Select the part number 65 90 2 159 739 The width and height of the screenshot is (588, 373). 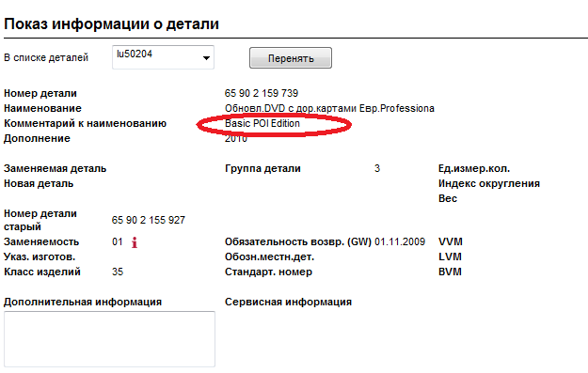click(x=262, y=93)
